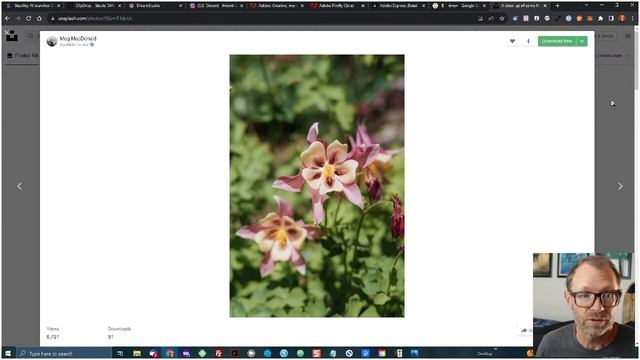This screenshot has width=640, height=360.
Task: Open Unsplash search magnifier icon
Action: [x=31, y=36]
